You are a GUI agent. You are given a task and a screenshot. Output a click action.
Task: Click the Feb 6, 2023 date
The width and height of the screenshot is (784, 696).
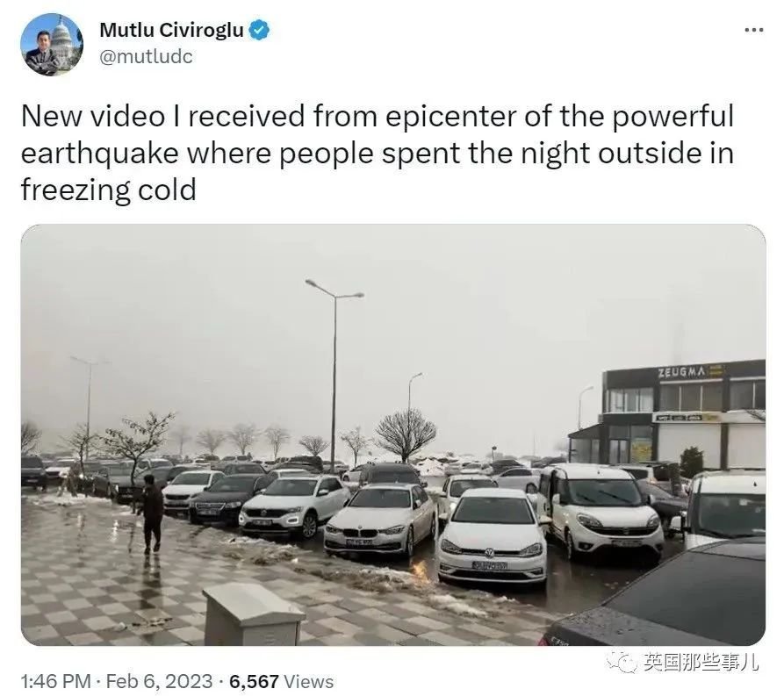pyautogui.click(x=160, y=681)
